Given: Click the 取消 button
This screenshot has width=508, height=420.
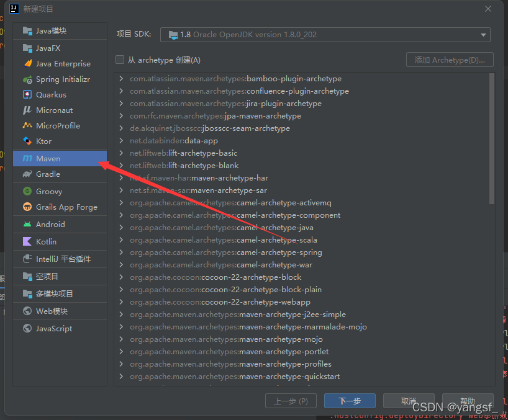Looking at the screenshot, I should (409, 401).
